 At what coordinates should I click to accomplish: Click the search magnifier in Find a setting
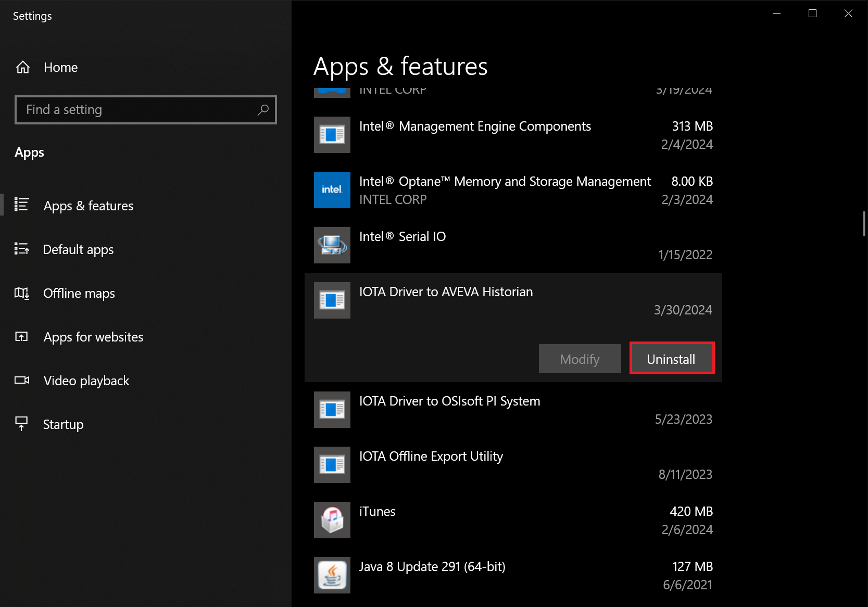click(x=263, y=110)
